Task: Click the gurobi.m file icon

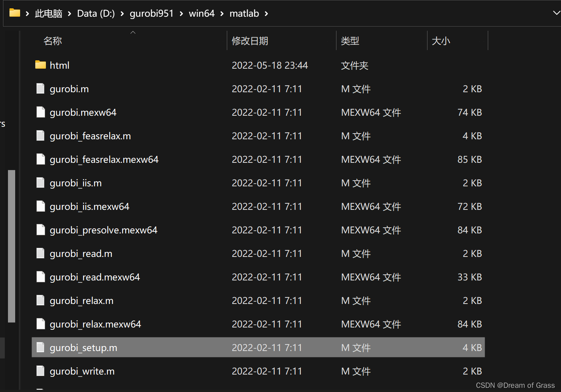Action: tap(41, 88)
